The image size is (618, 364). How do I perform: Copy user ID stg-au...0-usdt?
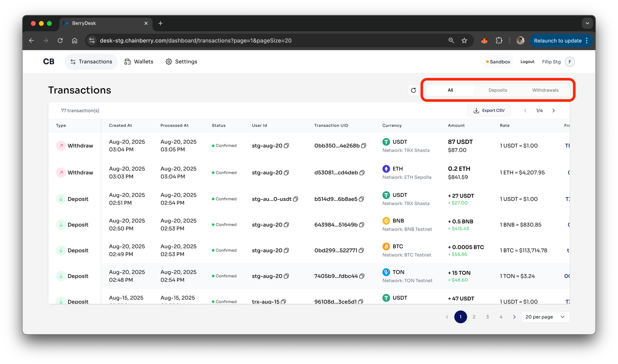pyautogui.click(x=296, y=199)
